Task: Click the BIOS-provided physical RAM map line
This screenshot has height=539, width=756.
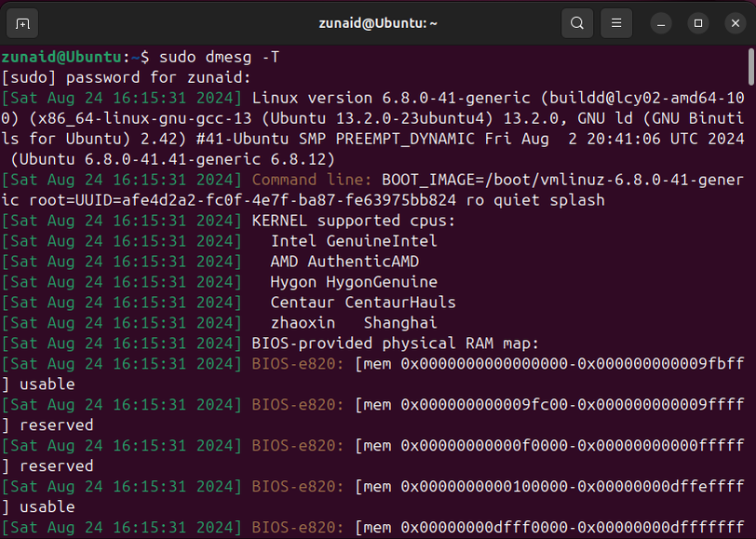Action: point(391,343)
